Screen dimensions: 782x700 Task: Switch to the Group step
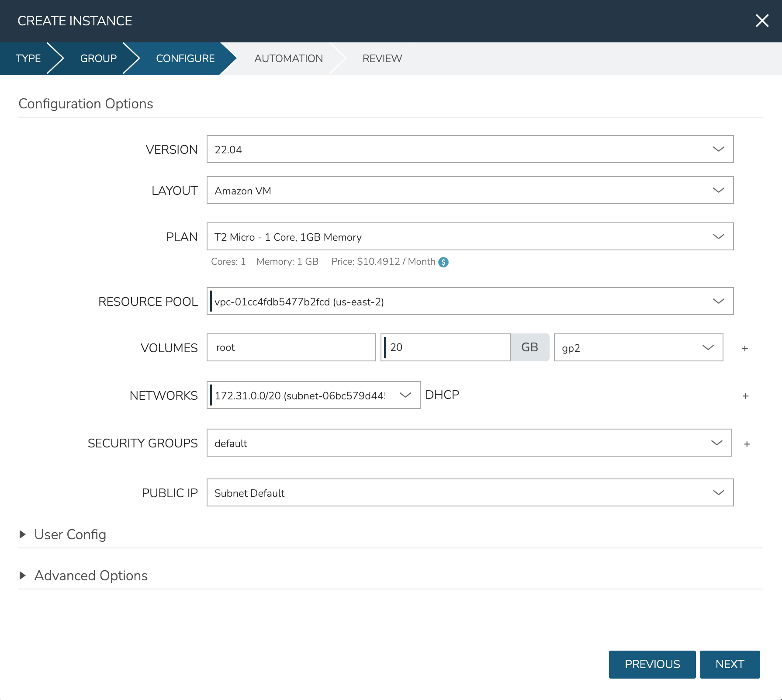[98, 59]
